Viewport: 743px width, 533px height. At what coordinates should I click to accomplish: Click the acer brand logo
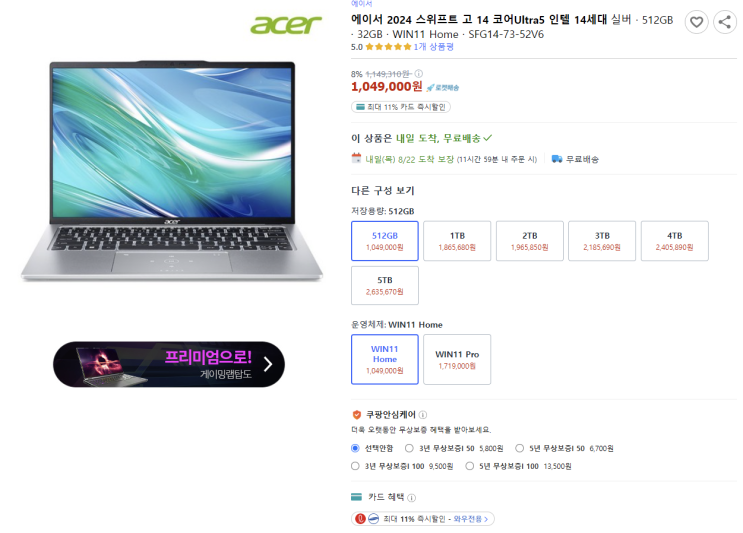[x=286, y=25]
